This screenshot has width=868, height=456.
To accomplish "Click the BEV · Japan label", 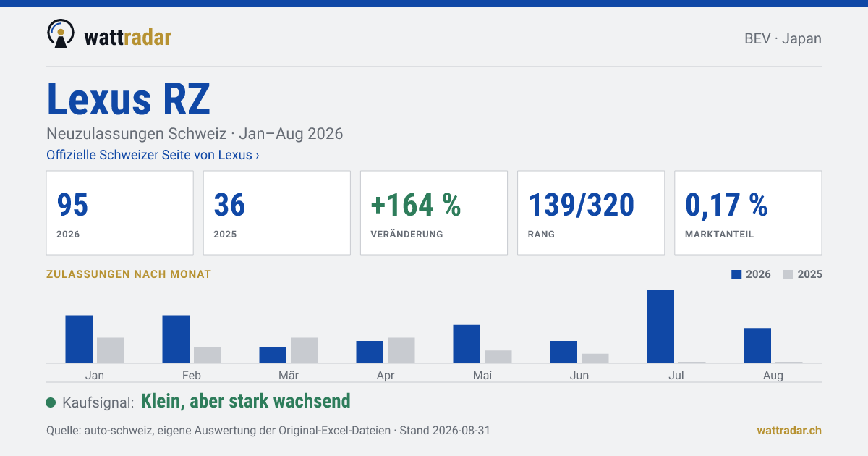I will tap(783, 39).
